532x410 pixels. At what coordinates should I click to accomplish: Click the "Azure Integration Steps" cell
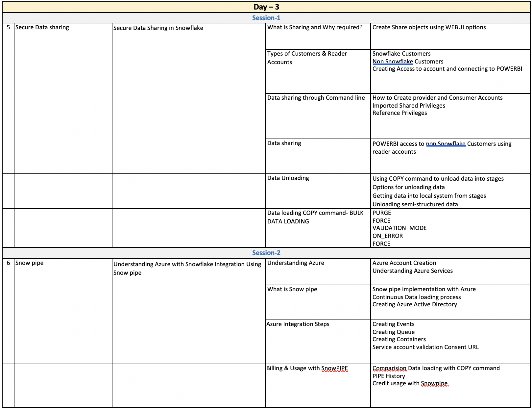pos(298,324)
